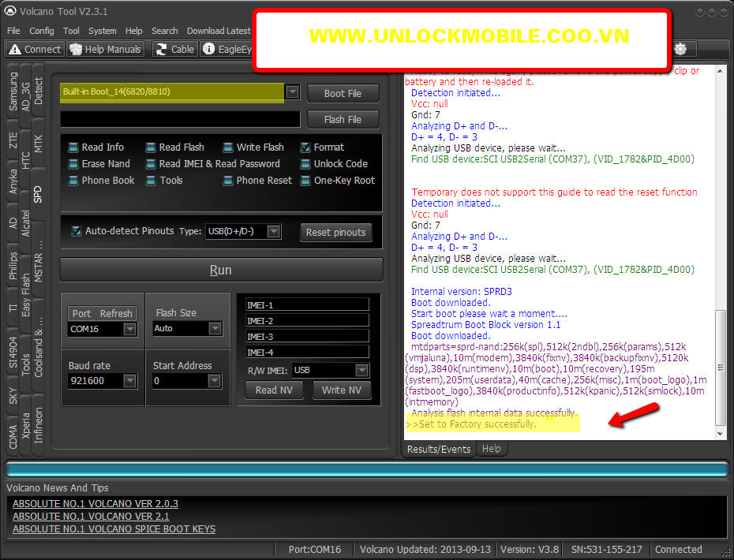Click the Volcano Tool app logo icon
Viewport: 734px width, 560px height.
click(x=9, y=11)
